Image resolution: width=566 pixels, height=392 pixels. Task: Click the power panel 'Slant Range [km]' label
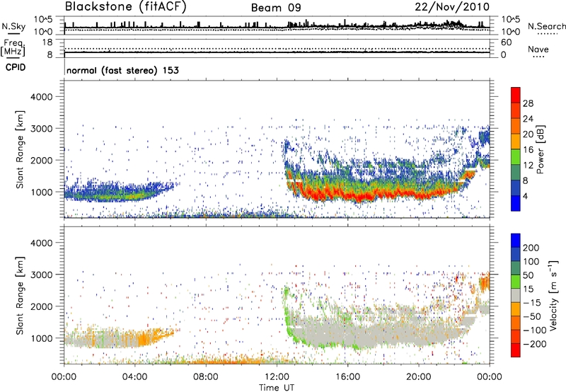(20, 149)
